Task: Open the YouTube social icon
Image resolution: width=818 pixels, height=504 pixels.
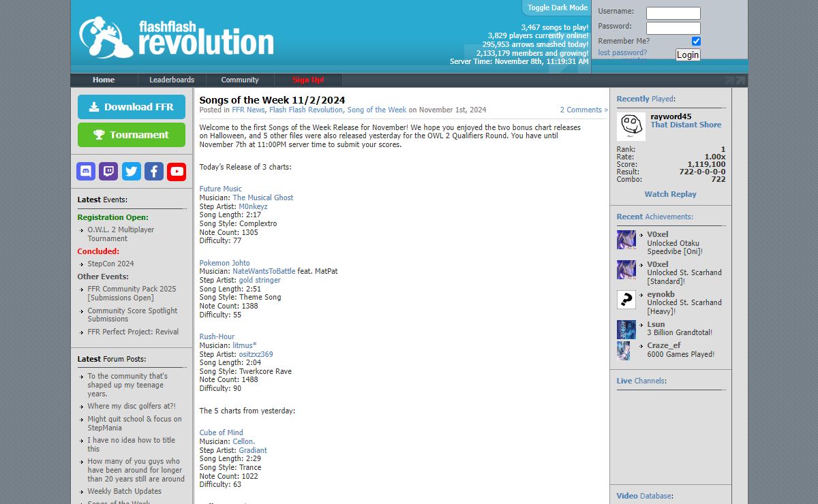Action: point(177,171)
